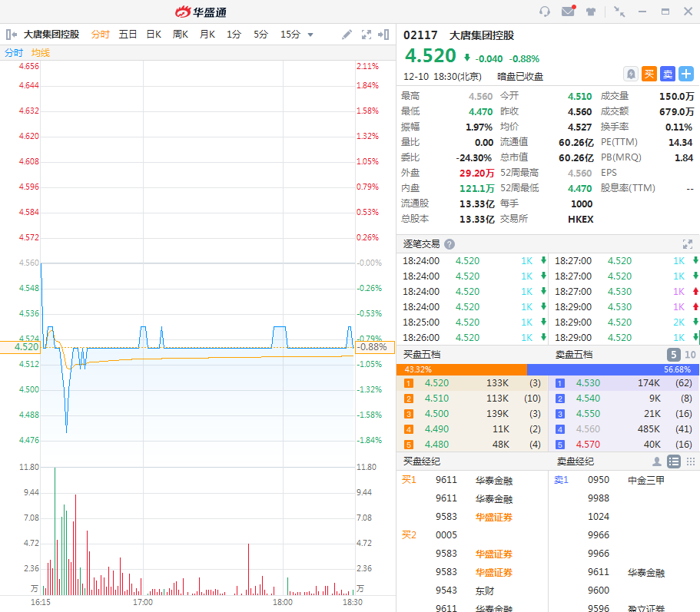Open the skin theme shirt icon
This screenshot has width=700, height=612.
591,12
